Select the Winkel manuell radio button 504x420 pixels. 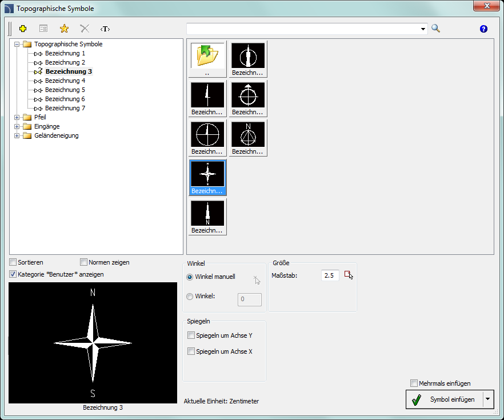(x=190, y=277)
